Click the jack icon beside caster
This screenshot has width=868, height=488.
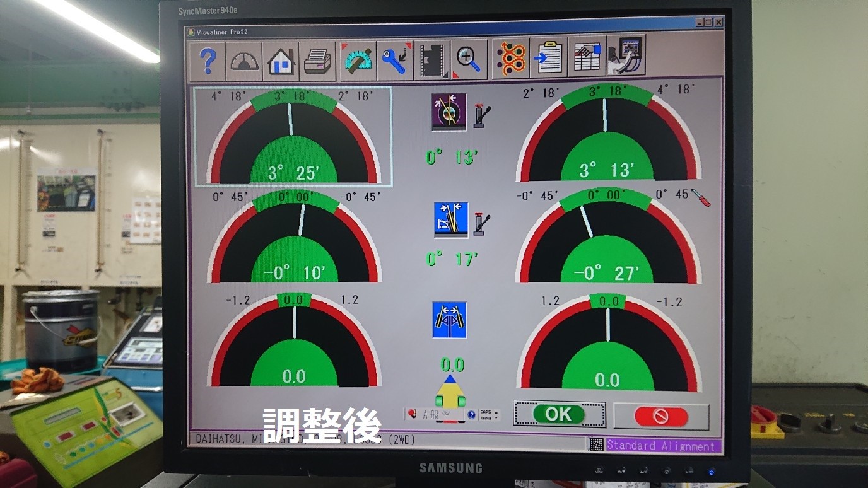482,115
